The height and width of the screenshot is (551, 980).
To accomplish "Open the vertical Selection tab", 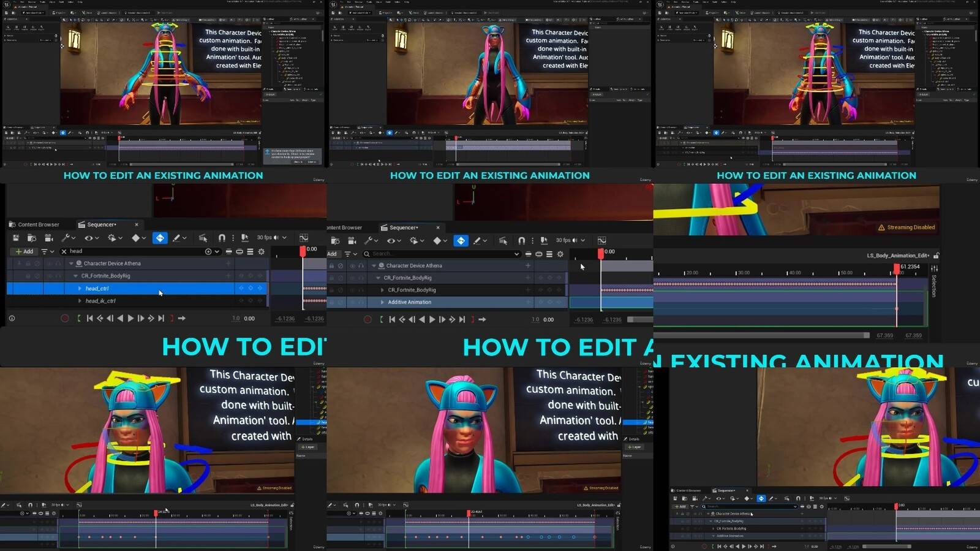I will (x=934, y=286).
